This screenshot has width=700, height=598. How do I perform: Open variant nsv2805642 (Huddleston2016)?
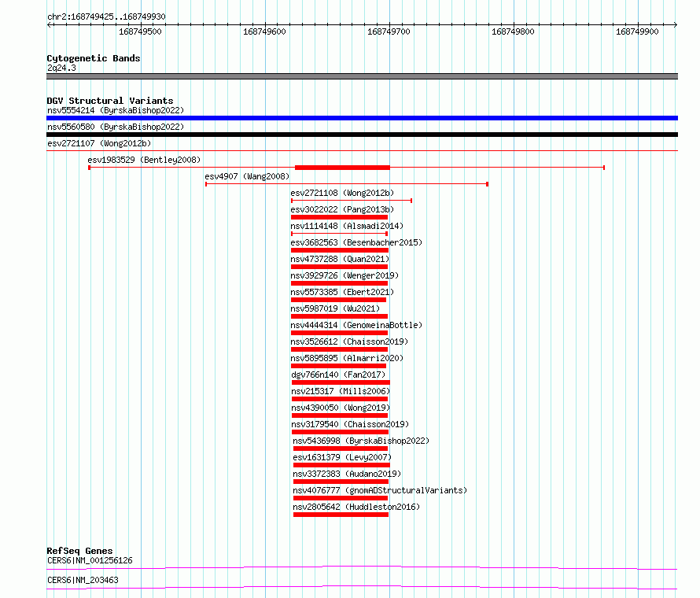pos(356,507)
